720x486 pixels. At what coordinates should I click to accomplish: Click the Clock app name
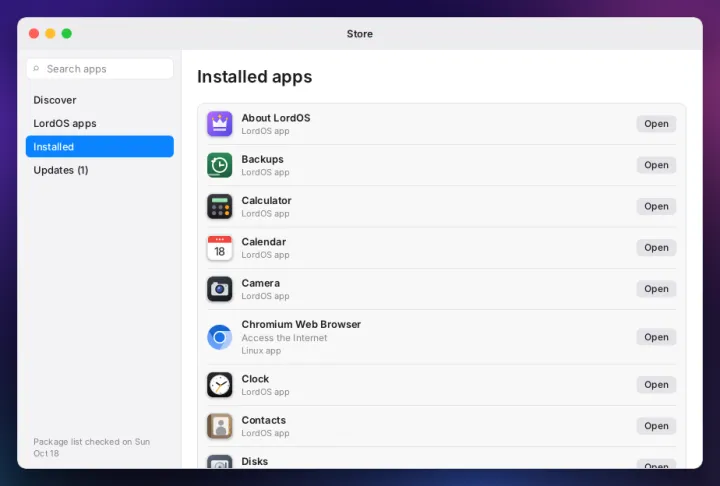click(x=255, y=379)
